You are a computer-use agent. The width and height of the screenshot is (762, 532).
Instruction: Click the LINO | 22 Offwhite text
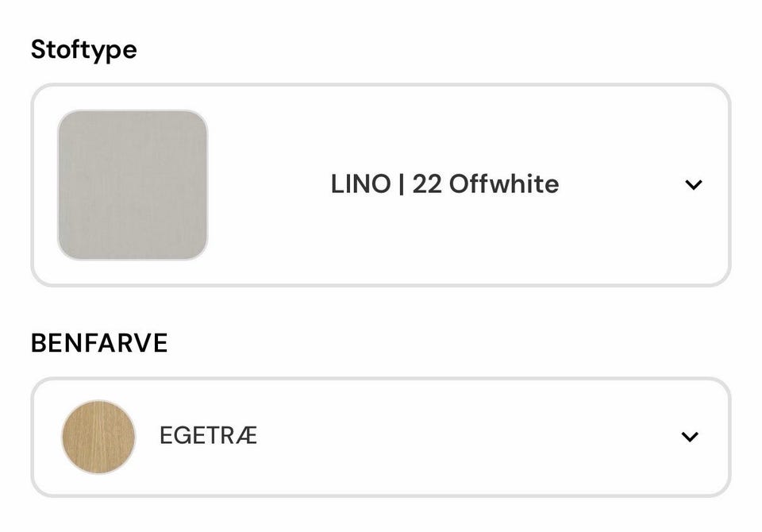[x=444, y=185]
